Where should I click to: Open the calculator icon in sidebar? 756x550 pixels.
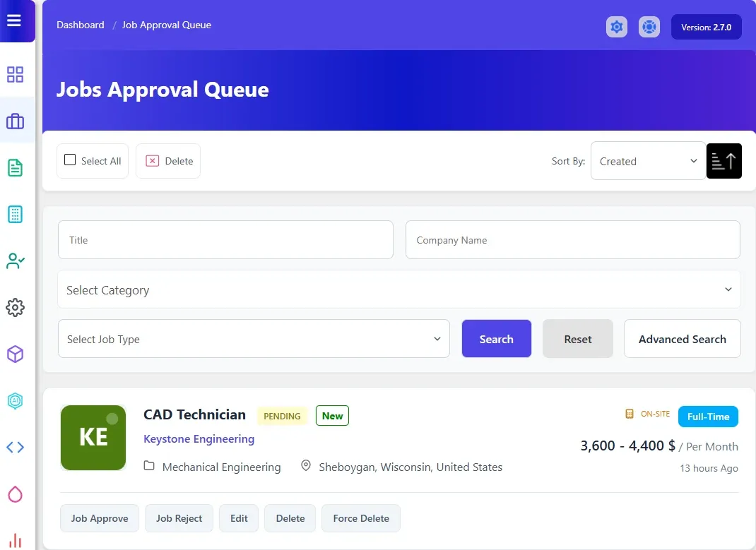point(15,215)
